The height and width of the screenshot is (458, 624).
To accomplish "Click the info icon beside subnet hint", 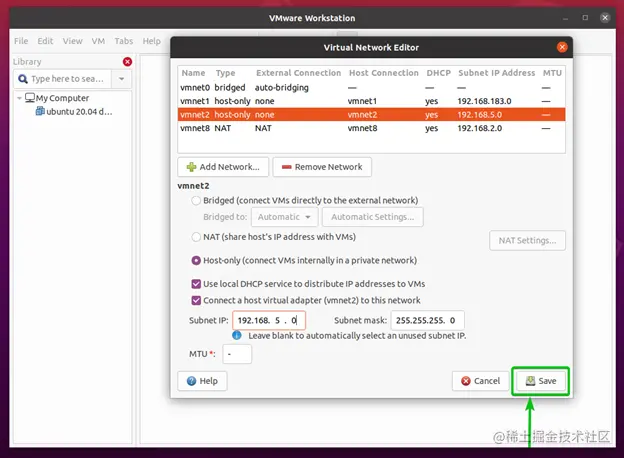I will (237, 335).
